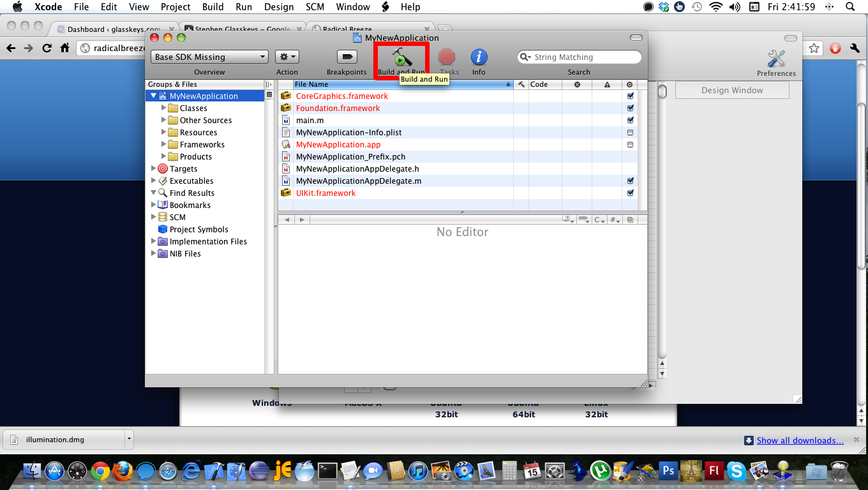Click the Show all downloads link
Viewport: 868px width, 490px height.
tap(800, 440)
